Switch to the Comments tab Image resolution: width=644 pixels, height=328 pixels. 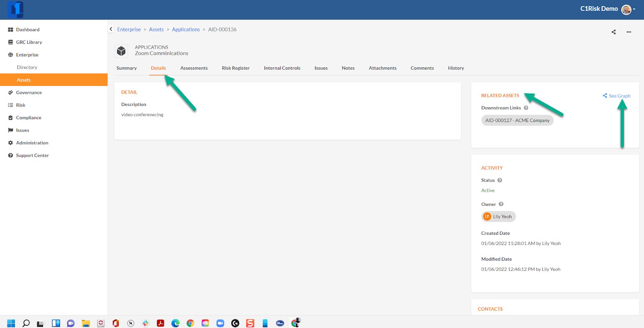coord(422,68)
